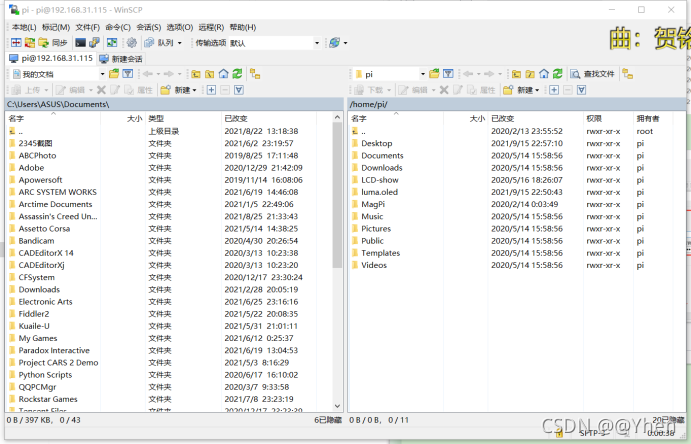Open the 帮助(H) menu

tap(243, 27)
